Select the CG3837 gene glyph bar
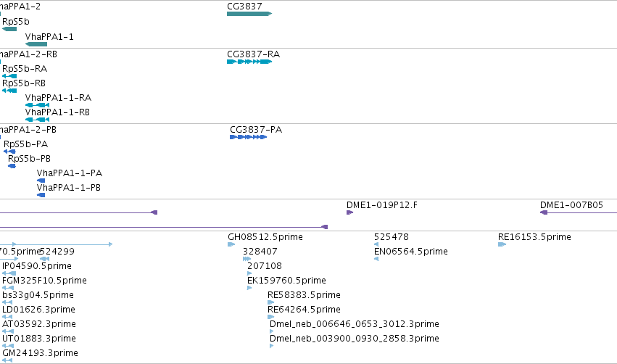The height and width of the screenshot is (364, 617). pos(249,14)
